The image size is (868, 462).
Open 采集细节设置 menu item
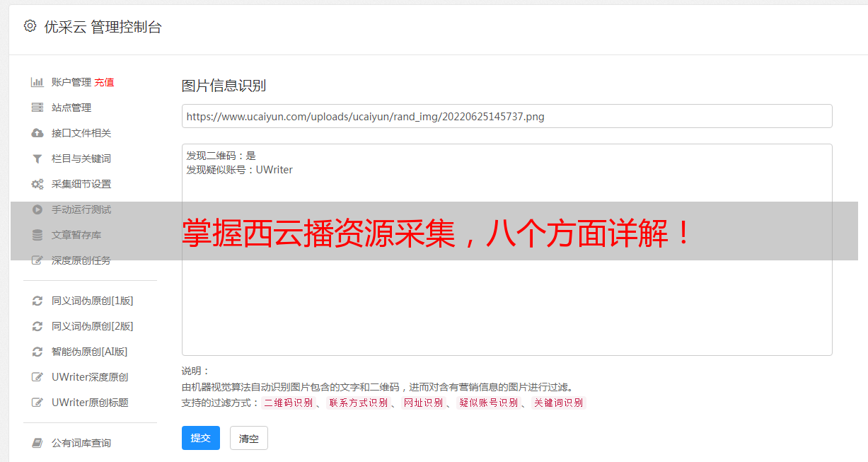point(81,184)
